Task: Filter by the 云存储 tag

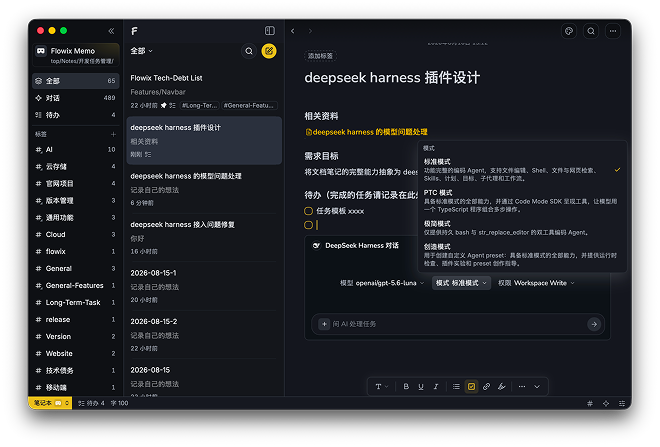Action: [75, 167]
